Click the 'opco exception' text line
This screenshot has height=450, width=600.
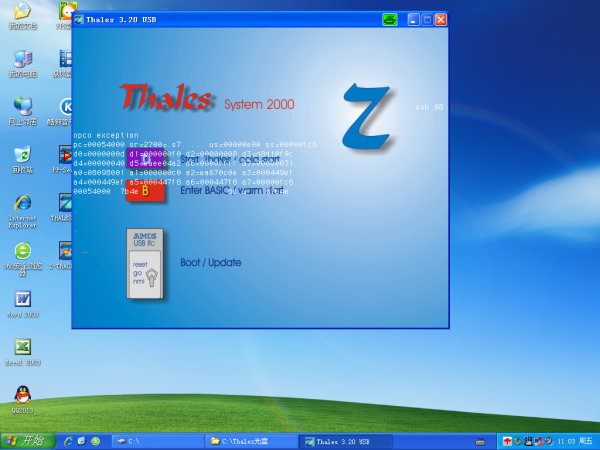[x=106, y=135]
